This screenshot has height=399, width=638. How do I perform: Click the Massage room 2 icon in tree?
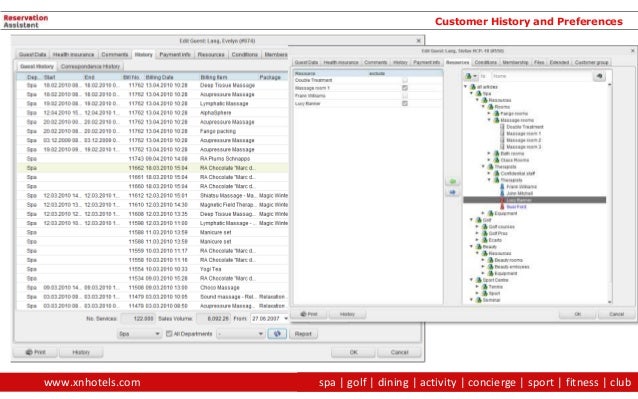502,140
